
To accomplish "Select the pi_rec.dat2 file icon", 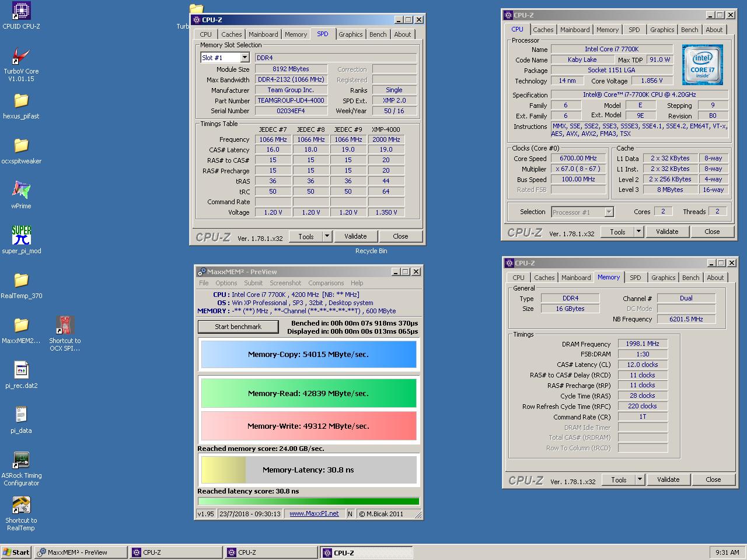I will (21, 370).
